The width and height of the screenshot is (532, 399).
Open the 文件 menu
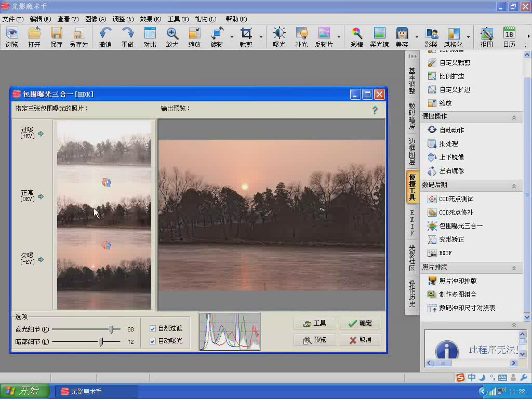[13, 19]
